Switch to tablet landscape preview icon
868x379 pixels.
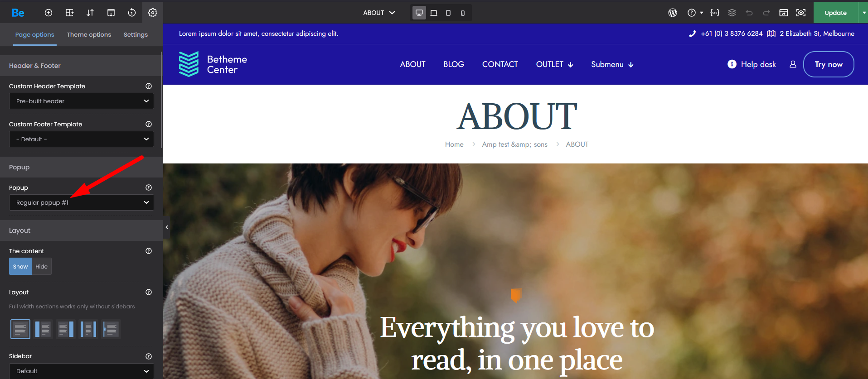click(434, 13)
